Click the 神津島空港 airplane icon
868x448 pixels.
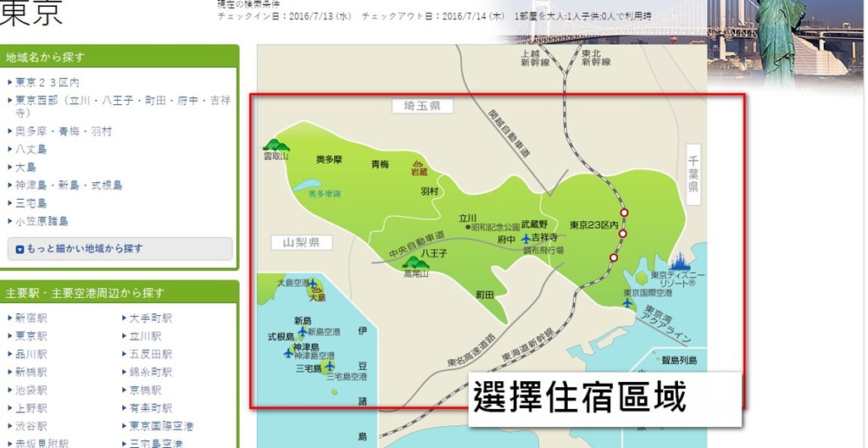[288, 352]
